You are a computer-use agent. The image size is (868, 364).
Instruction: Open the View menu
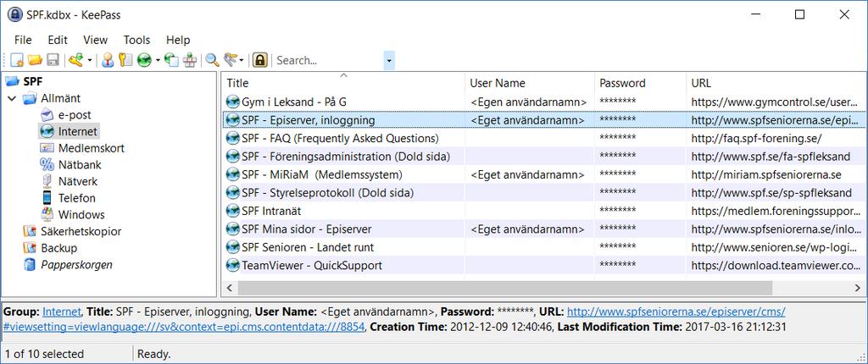click(x=95, y=40)
